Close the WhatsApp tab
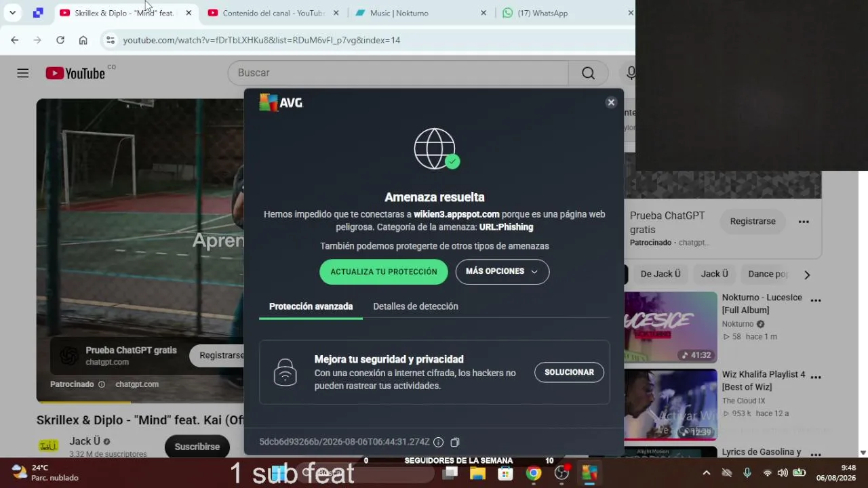 (631, 13)
